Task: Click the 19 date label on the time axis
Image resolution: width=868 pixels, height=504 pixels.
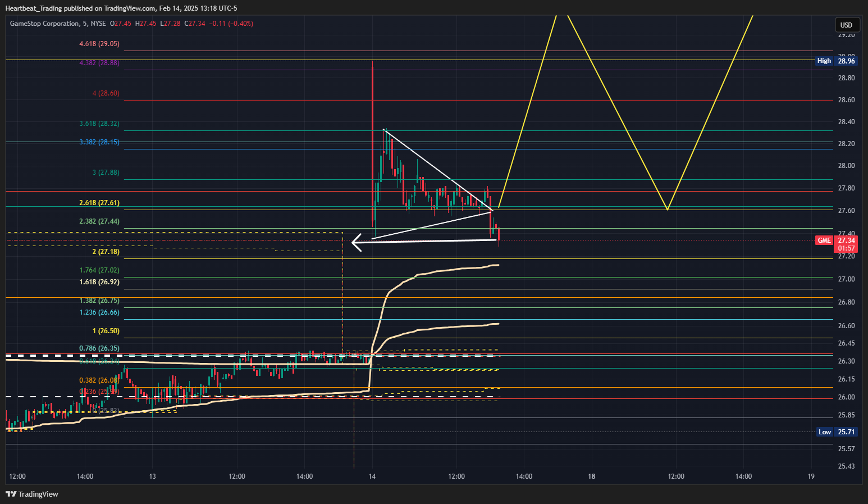Action: click(811, 476)
